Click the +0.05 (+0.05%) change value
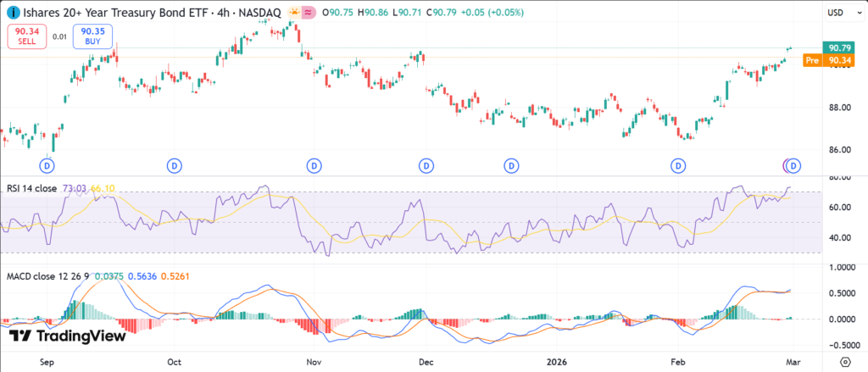This screenshot has height=372, width=868. point(491,12)
